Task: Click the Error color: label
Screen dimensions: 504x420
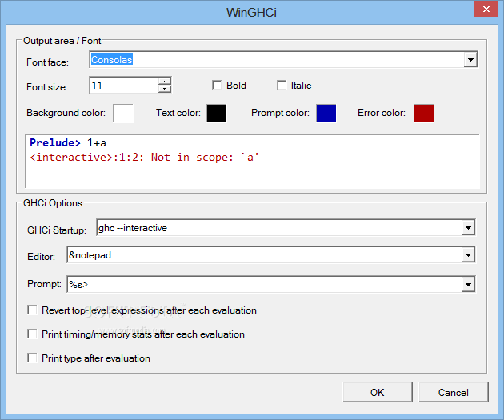Action: click(382, 113)
